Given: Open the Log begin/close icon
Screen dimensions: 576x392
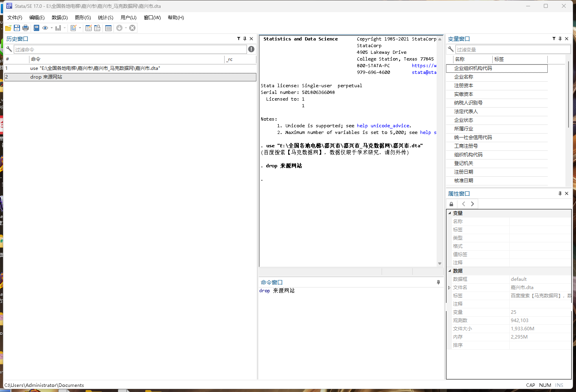Looking at the screenshot, I should 37,27.
